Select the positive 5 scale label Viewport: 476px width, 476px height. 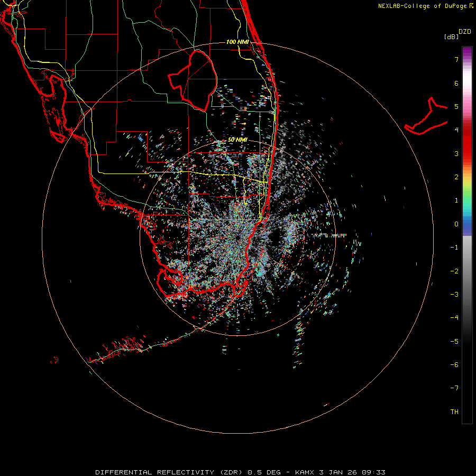click(x=456, y=106)
